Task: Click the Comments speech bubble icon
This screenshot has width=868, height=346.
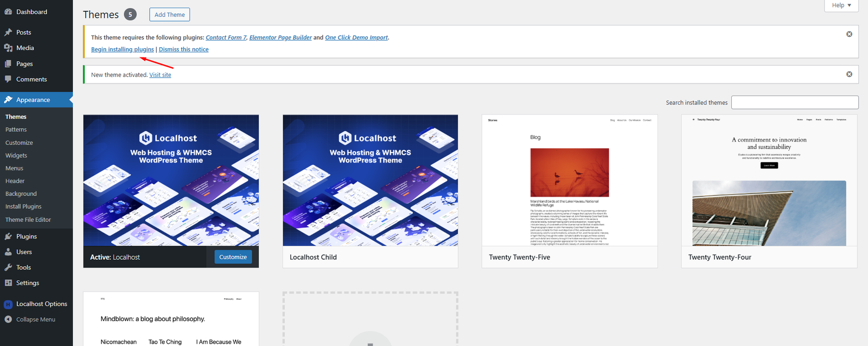Action: (8, 79)
